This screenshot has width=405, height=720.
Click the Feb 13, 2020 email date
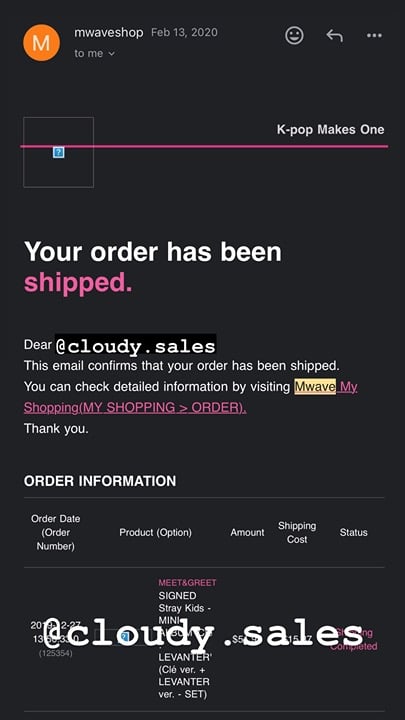point(185,33)
